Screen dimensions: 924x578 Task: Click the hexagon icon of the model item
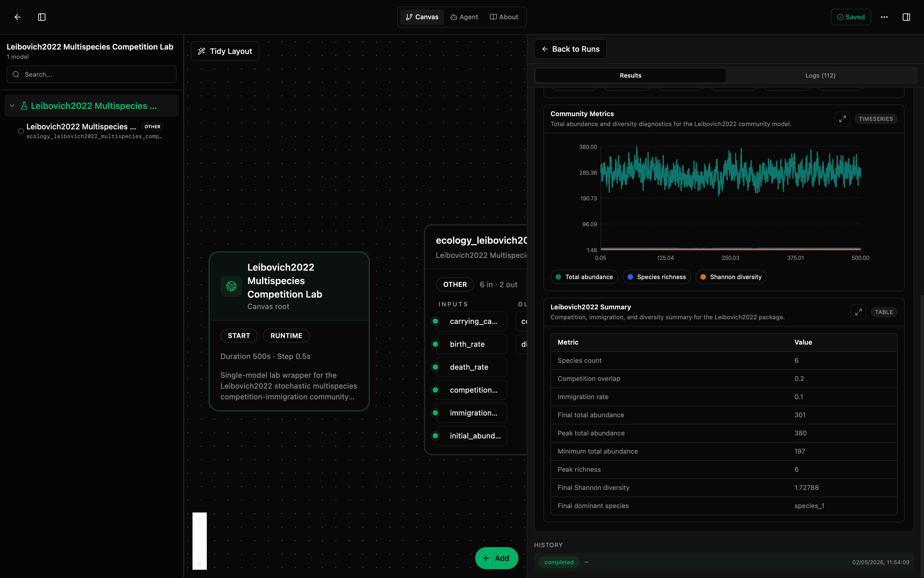[x=21, y=131]
